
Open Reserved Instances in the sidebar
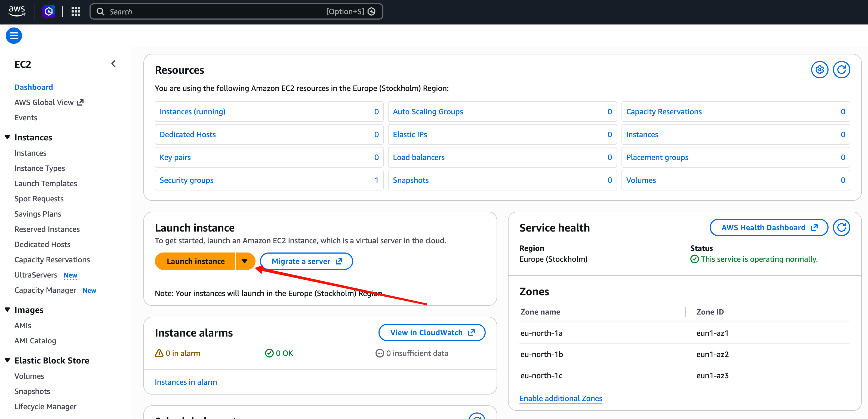click(x=47, y=229)
